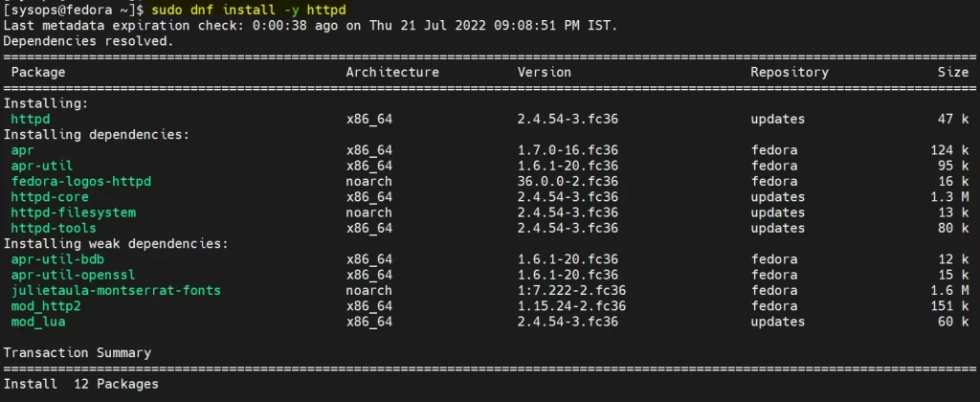The width and height of the screenshot is (980, 402).
Task: Click the sysops@fedora shell prompt
Action: [74, 10]
